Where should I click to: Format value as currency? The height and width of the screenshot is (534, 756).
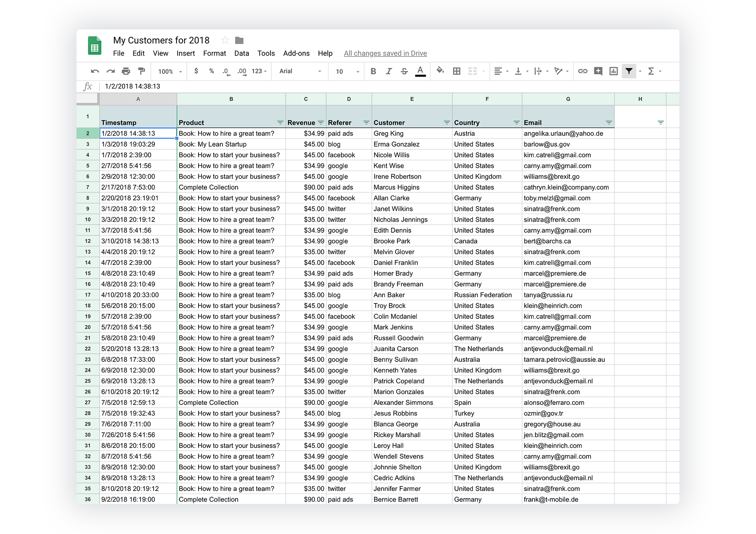click(197, 71)
